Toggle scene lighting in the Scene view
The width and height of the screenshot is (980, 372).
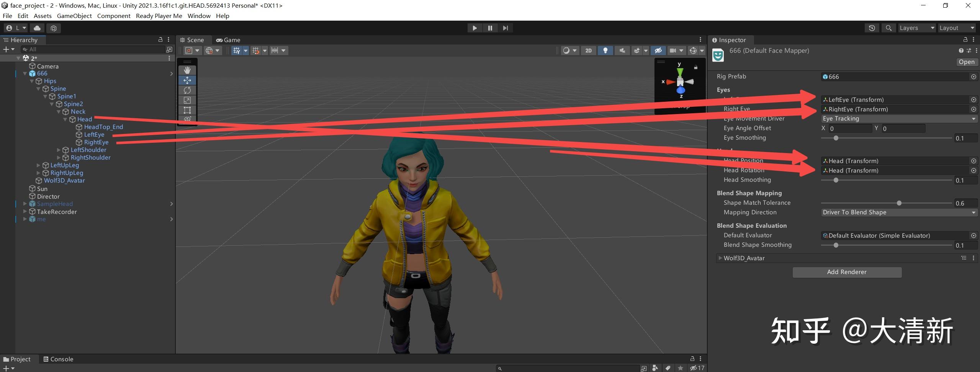pyautogui.click(x=605, y=50)
